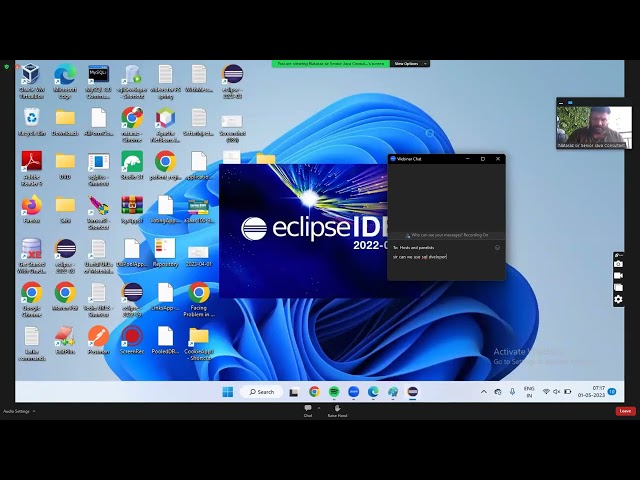Open the Oracle XE Get Started shortcut
The width and height of the screenshot is (640, 480).
coord(31,256)
